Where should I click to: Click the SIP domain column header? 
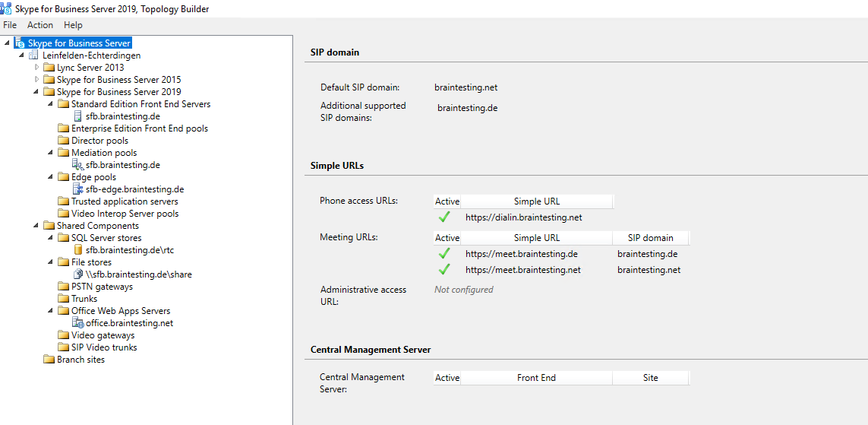(650, 238)
